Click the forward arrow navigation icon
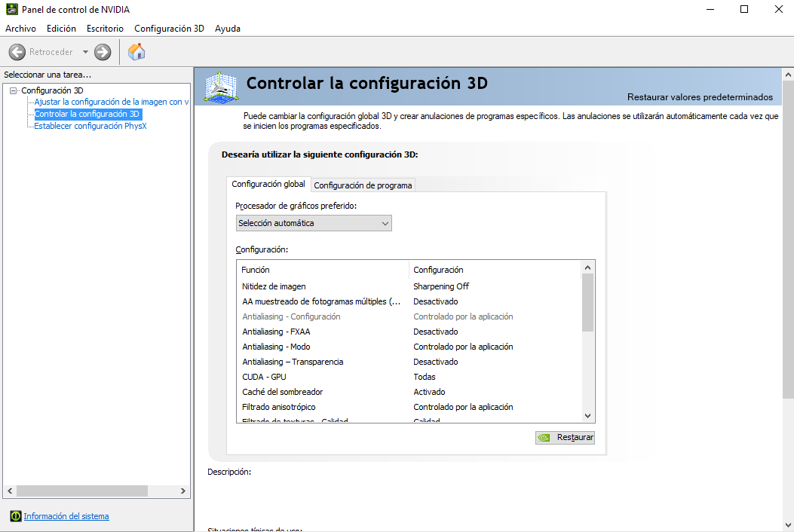The width and height of the screenshot is (794, 532). 103,52
